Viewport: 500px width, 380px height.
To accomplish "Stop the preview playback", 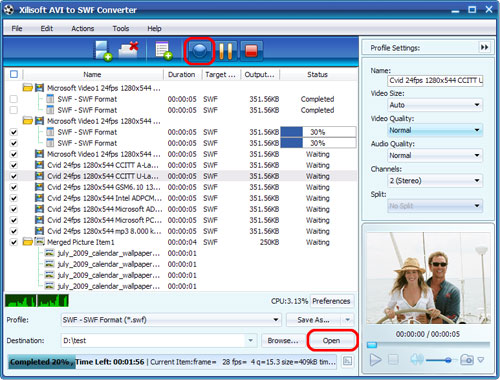I will [393, 360].
